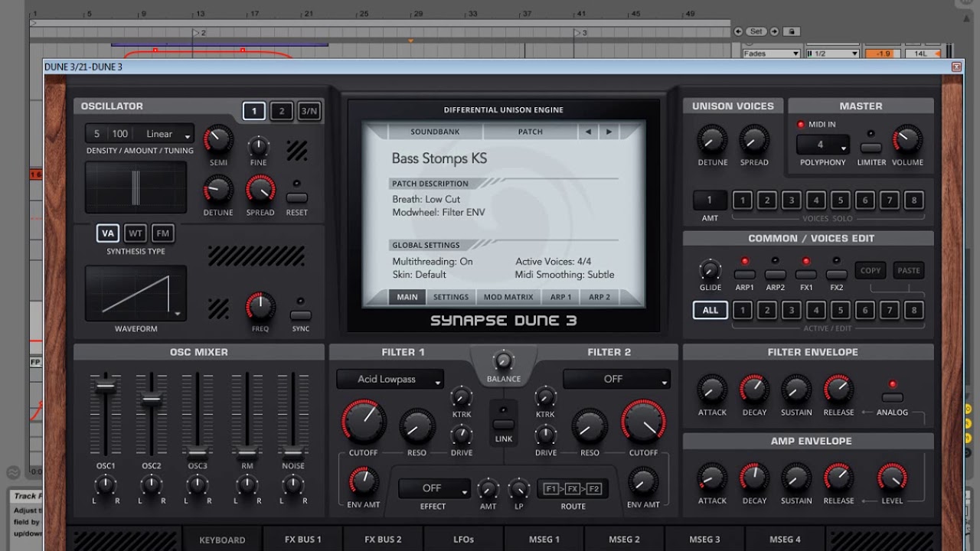Screen dimensions: 980x551
Task: Select the VA synthesis type
Action: coord(108,233)
